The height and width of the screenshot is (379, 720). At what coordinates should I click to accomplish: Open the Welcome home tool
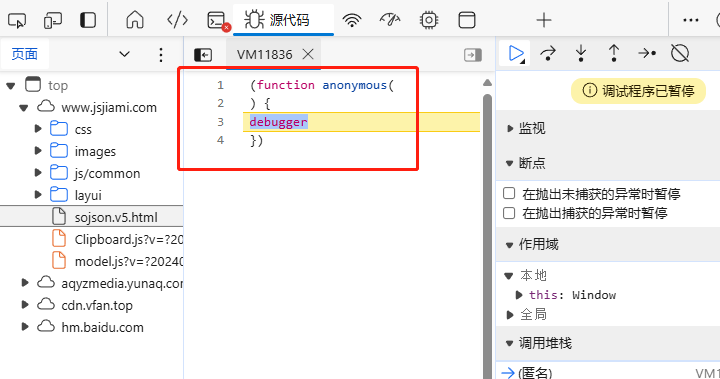(135, 20)
